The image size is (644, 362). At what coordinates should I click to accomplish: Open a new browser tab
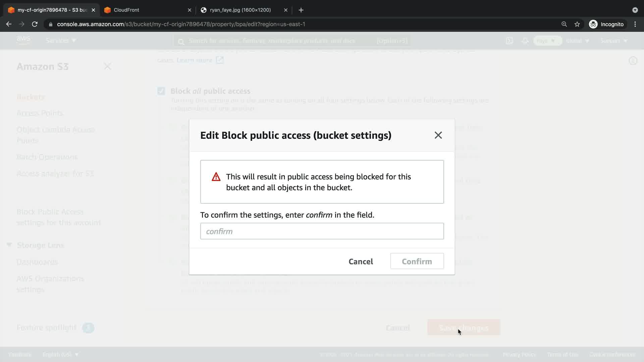(301, 10)
